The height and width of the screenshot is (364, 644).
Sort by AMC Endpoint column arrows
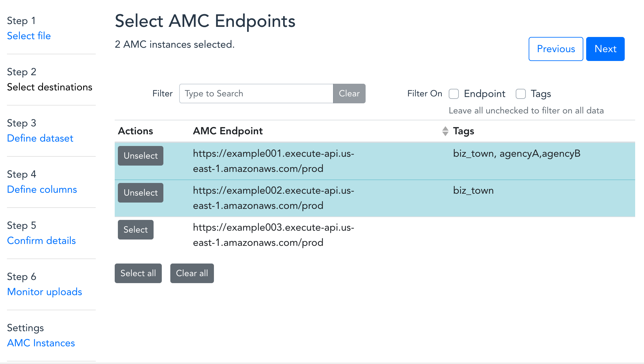[445, 131]
